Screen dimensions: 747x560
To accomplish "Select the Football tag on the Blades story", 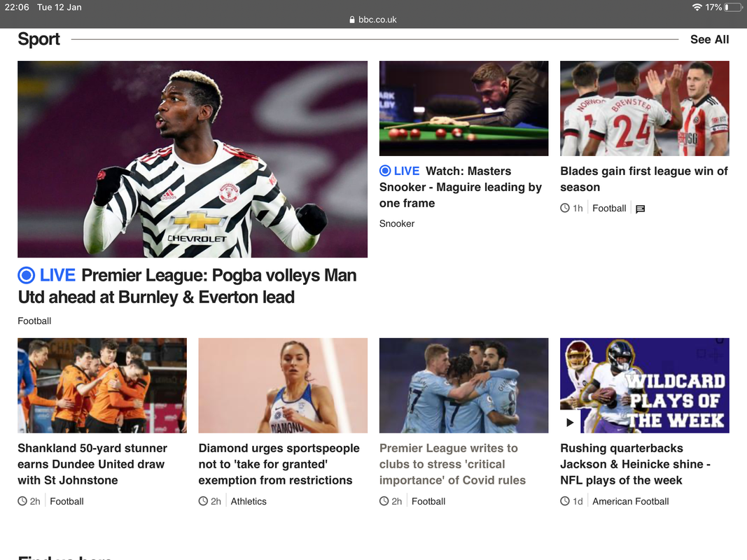I will pos(609,208).
